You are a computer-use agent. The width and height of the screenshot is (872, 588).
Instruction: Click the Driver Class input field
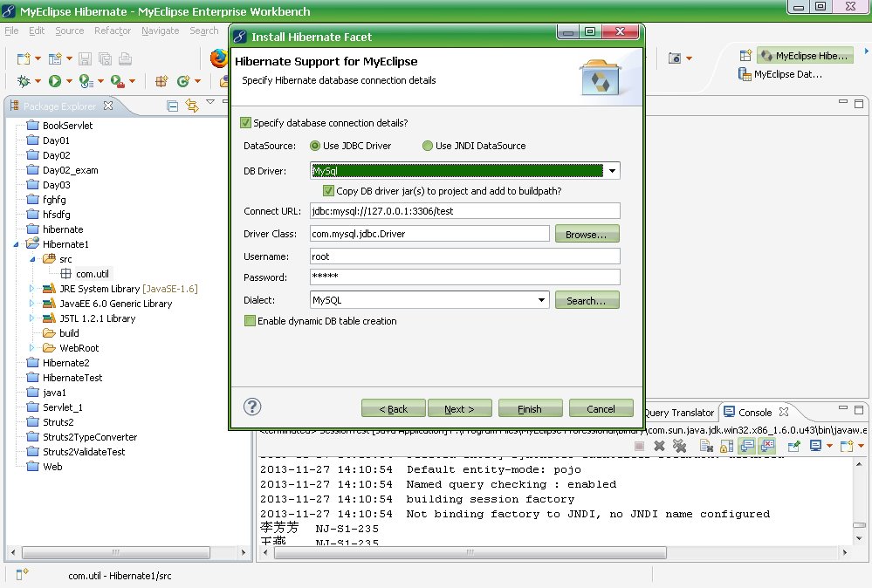click(x=429, y=234)
